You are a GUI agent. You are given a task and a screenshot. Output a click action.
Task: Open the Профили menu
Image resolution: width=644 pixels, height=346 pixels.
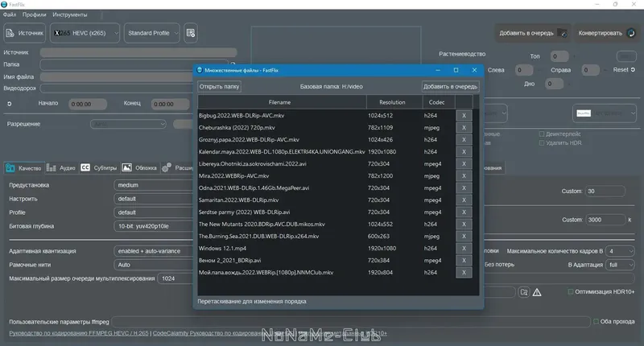[34, 14]
